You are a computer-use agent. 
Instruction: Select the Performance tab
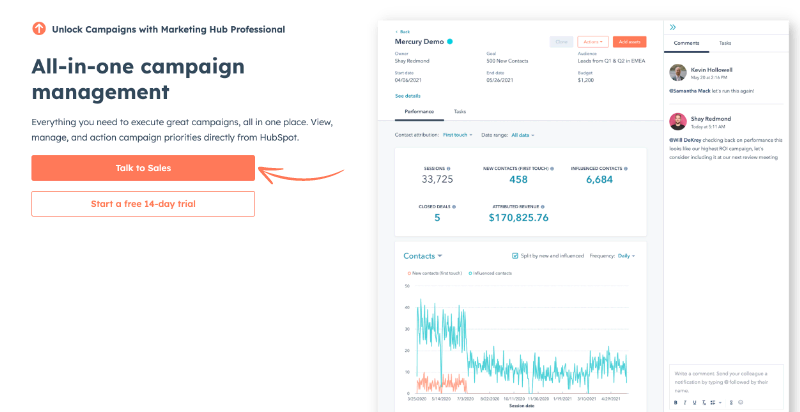click(419, 111)
